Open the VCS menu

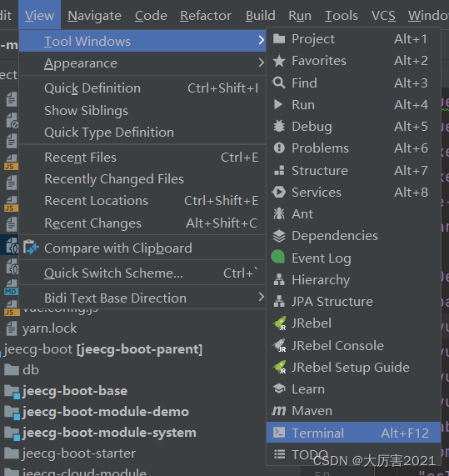[x=383, y=16]
